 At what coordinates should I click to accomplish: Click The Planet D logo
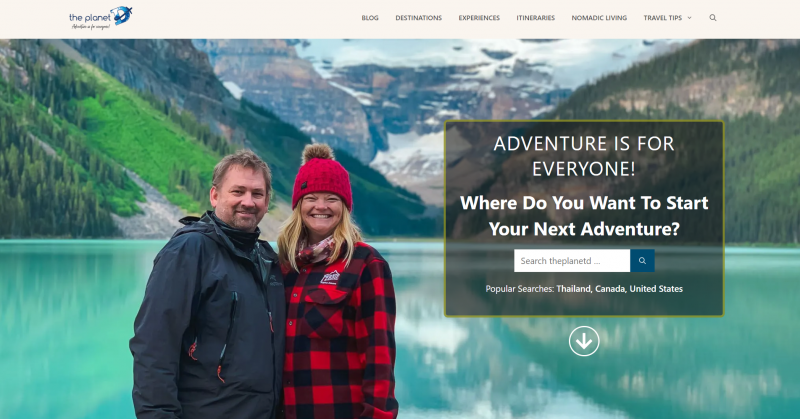pos(101,18)
